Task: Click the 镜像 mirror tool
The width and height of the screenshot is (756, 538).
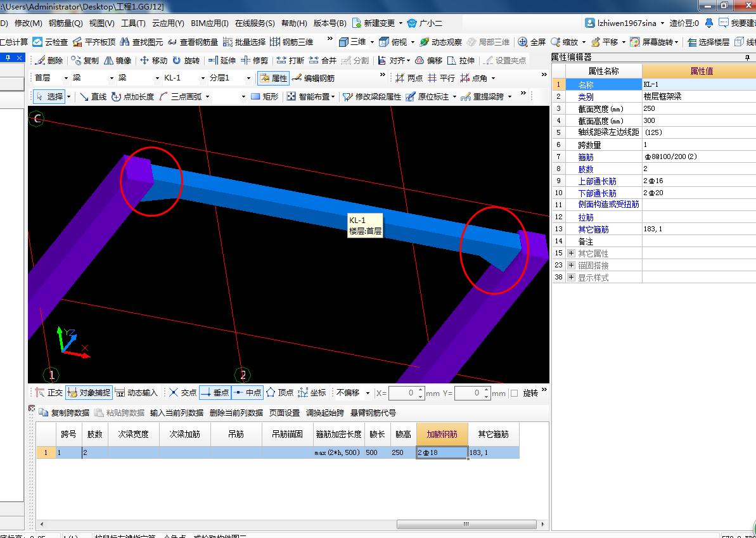Action: 118,60
